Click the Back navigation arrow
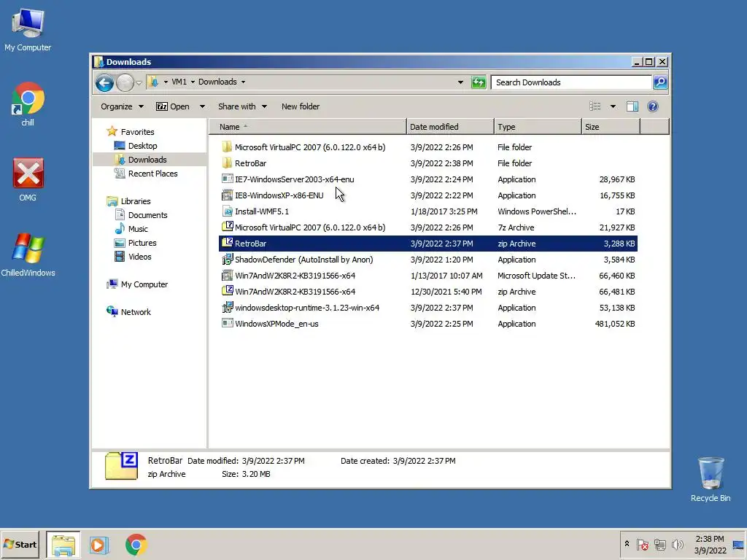 (x=104, y=83)
